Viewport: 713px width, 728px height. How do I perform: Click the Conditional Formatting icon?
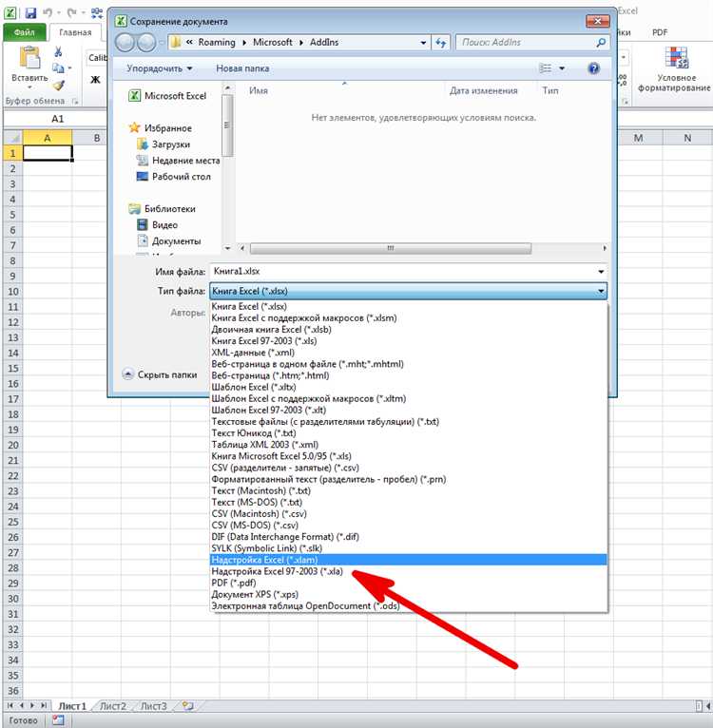tap(676, 57)
